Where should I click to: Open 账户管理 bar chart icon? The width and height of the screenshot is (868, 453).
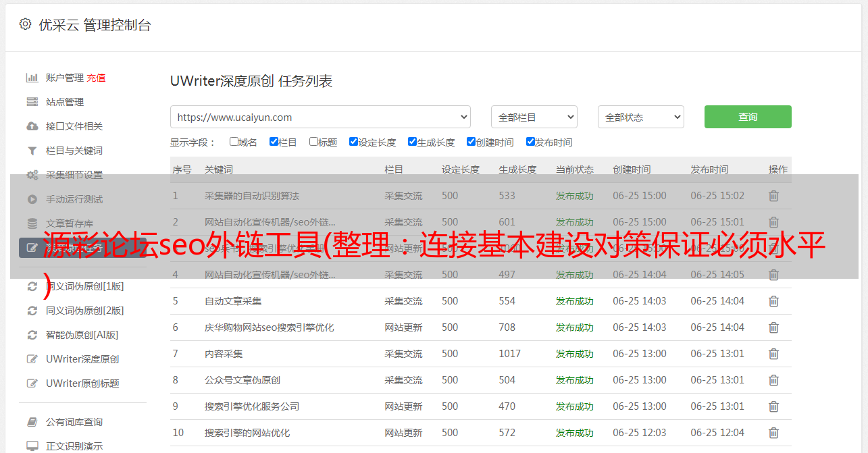point(32,78)
